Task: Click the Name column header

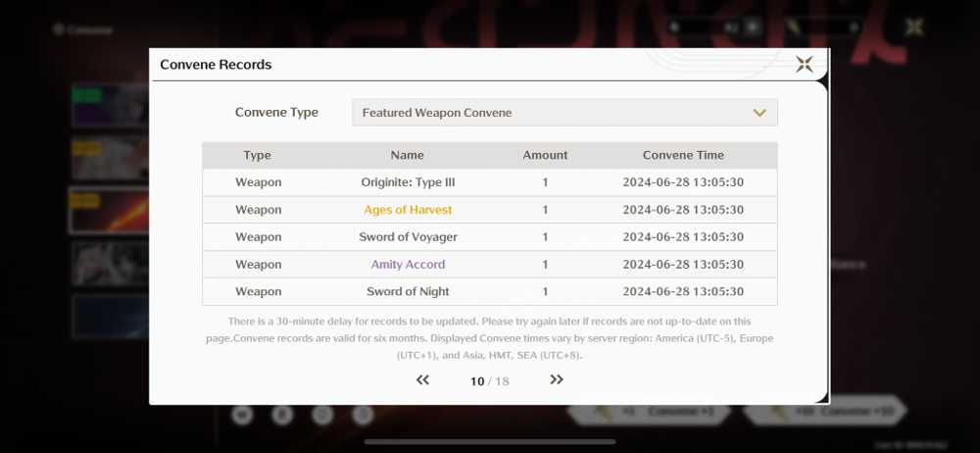Action: [x=408, y=155]
